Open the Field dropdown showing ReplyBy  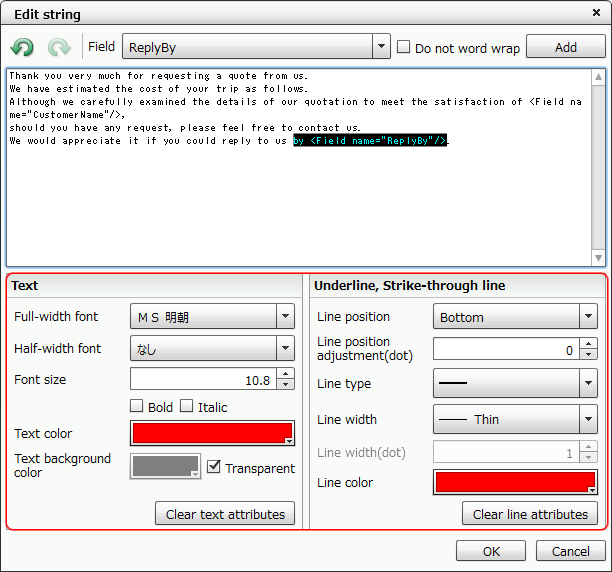tap(256, 46)
